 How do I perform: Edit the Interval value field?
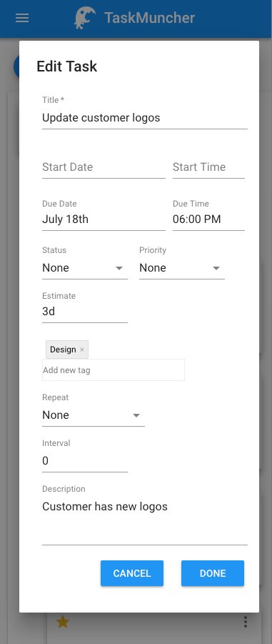point(85,461)
